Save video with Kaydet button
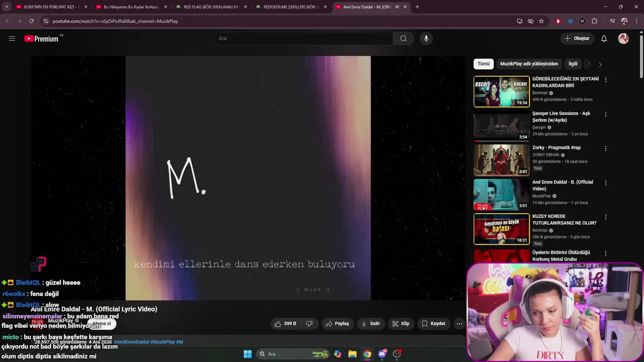 [x=433, y=324]
